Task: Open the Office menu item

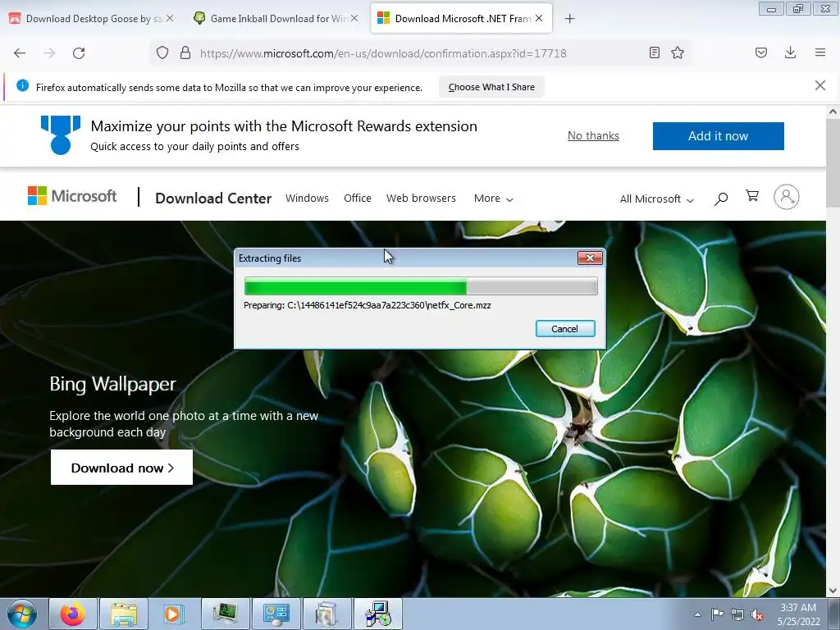Action: coord(358,199)
